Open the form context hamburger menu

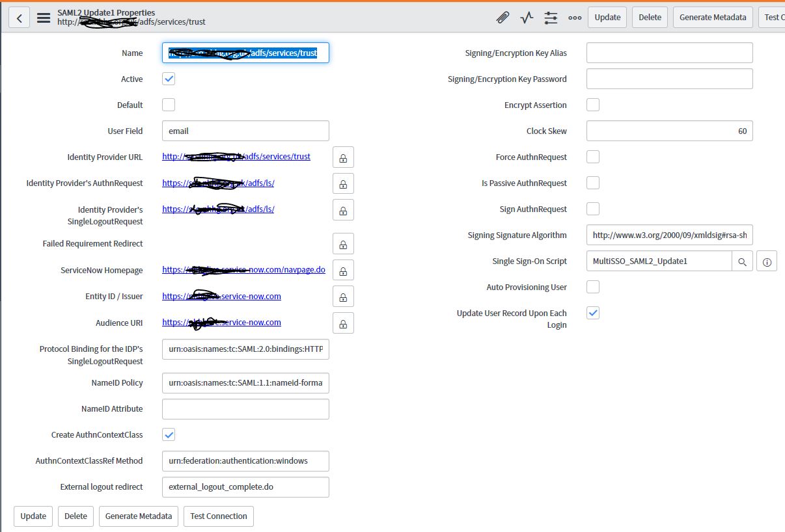coord(43,18)
